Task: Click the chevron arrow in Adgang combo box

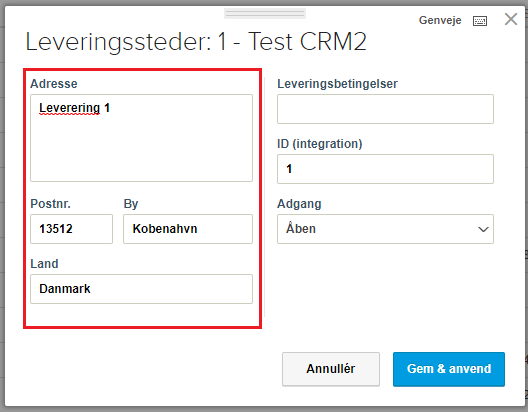Action: pos(483,229)
